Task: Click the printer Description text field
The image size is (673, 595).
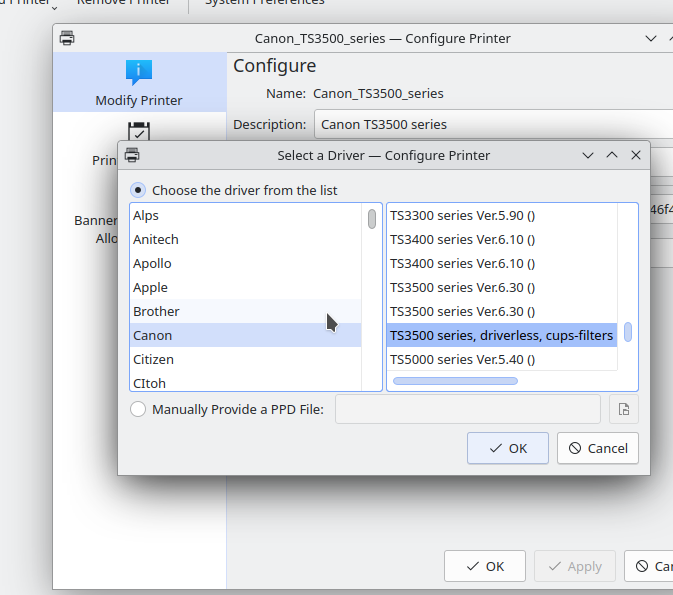Action: point(492,125)
